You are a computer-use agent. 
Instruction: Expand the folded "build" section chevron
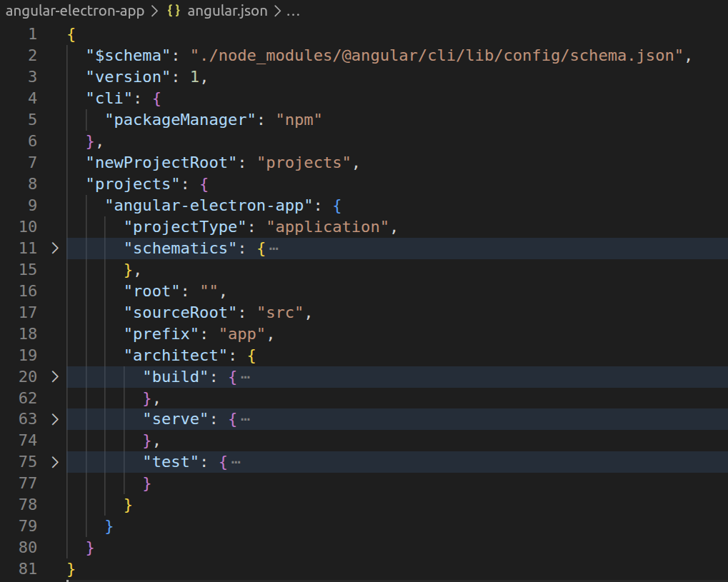coord(55,376)
